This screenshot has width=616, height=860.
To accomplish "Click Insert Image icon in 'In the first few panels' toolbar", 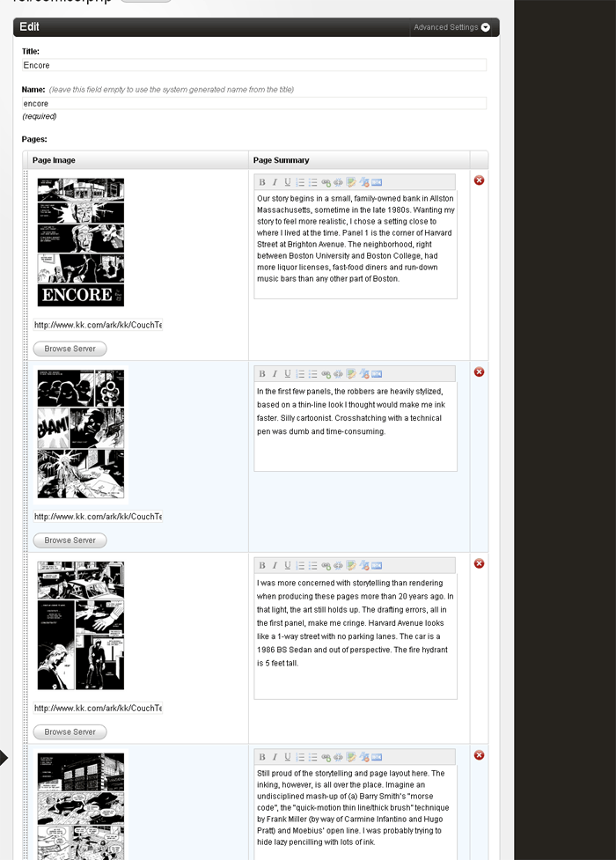I will 351,373.
